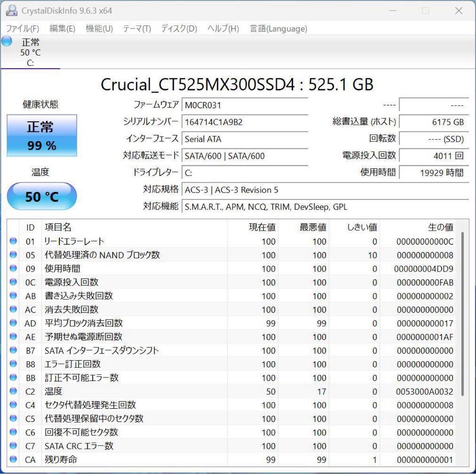
Task: Click the status orb for ID AB 書き込み失敗回数
Action: 13,296
